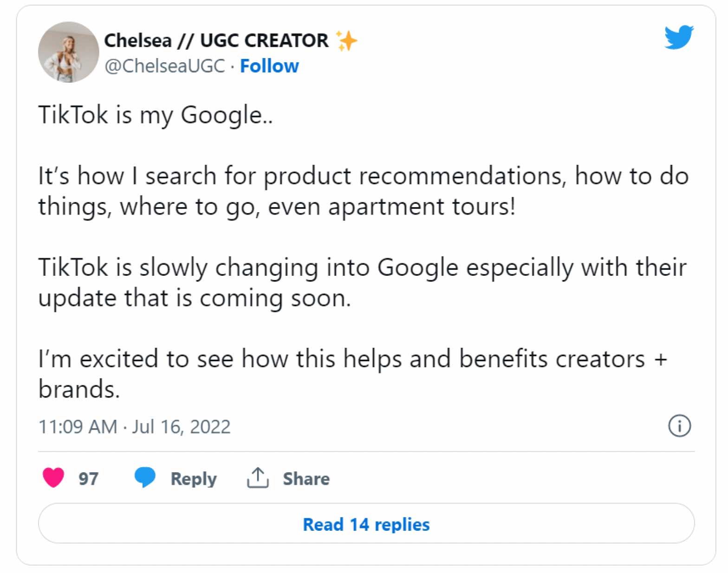Image resolution: width=728 pixels, height=573 pixels.
Task: Open the Chelsea // UGC CREATOR display name
Action: 216,41
